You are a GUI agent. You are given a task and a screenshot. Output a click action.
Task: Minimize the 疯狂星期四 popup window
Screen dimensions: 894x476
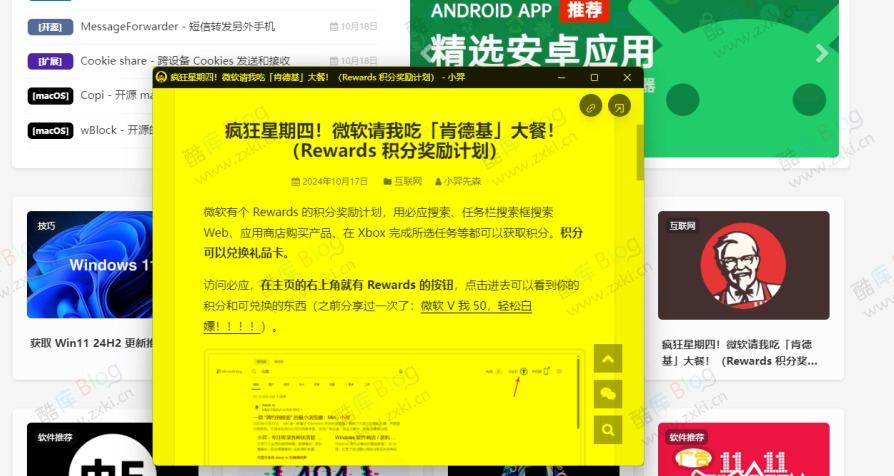click(x=562, y=77)
